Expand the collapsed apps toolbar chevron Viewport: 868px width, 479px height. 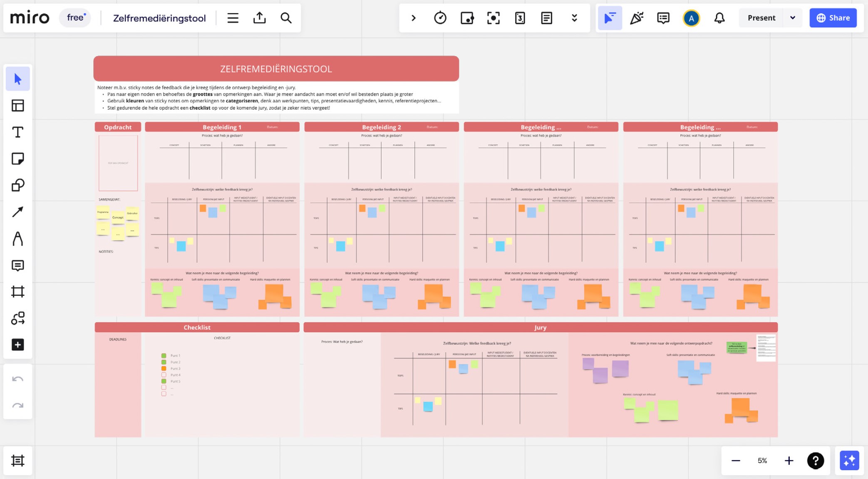click(413, 18)
